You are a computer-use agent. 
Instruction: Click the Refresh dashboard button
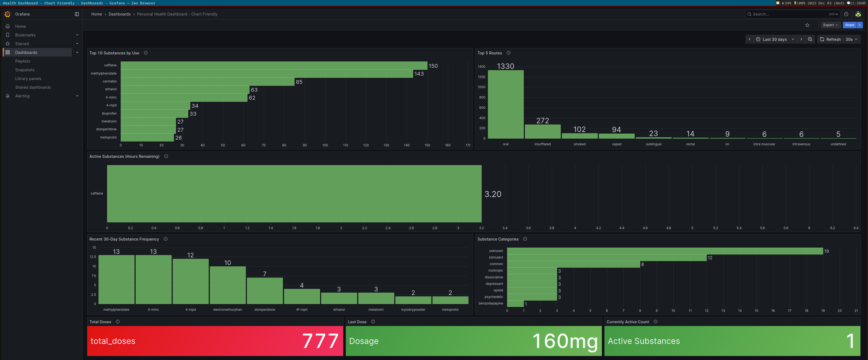[830, 39]
